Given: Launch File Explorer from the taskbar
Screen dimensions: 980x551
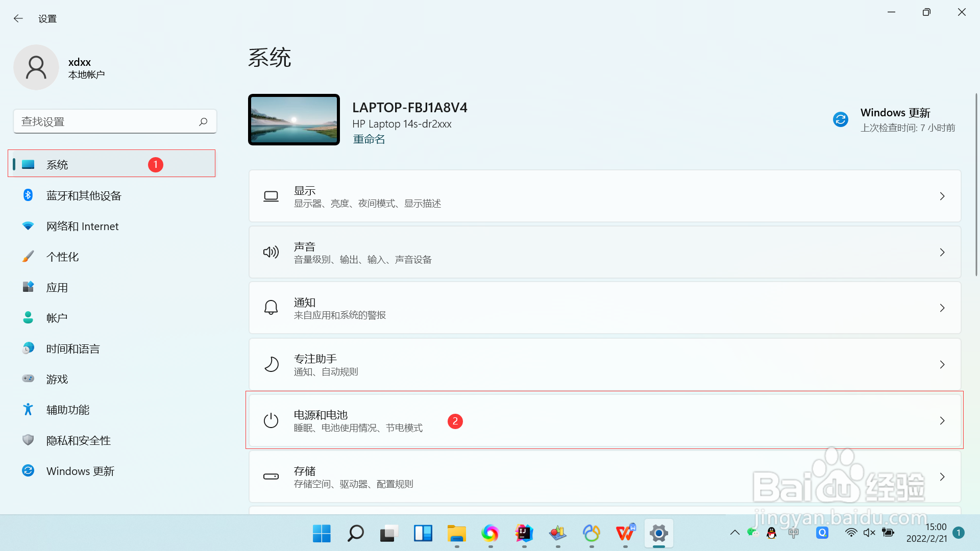Looking at the screenshot, I should [456, 534].
